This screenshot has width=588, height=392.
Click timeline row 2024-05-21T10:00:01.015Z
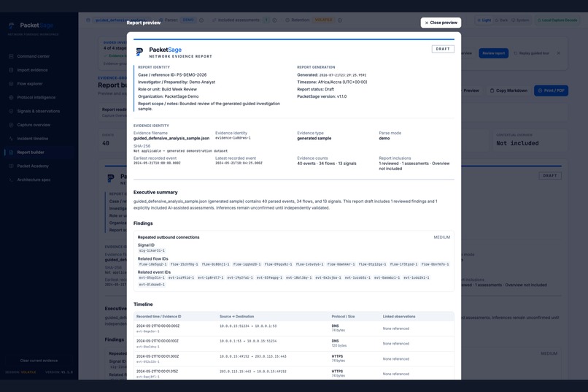(x=293, y=374)
